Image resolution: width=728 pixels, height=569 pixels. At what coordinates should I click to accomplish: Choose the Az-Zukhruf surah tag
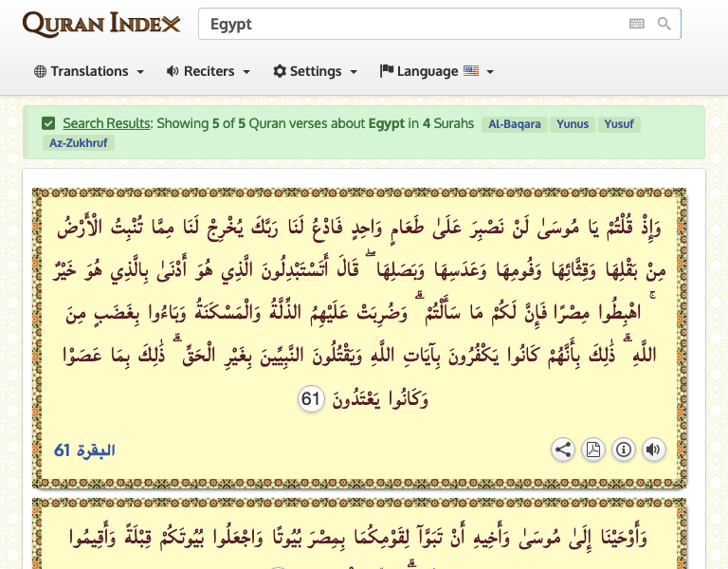coord(76,143)
